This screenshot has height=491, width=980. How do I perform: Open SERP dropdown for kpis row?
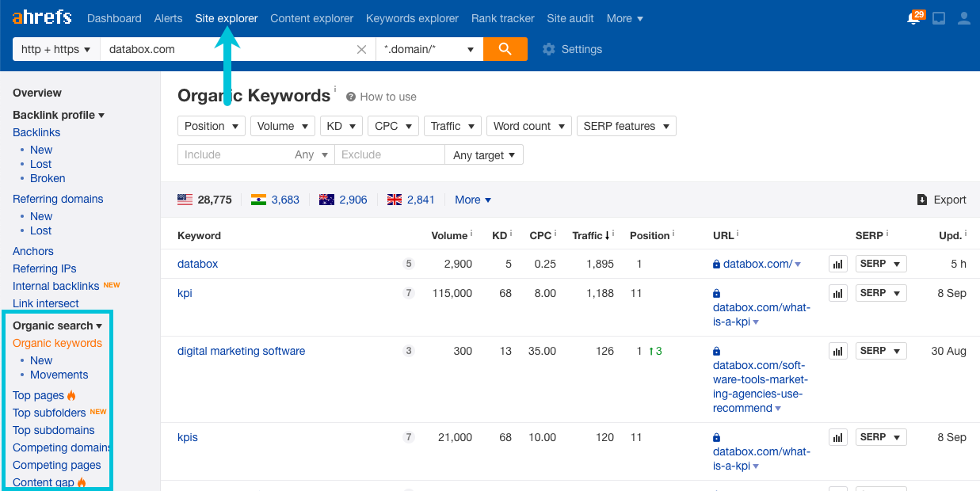pyautogui.click(x=881, y=437)
